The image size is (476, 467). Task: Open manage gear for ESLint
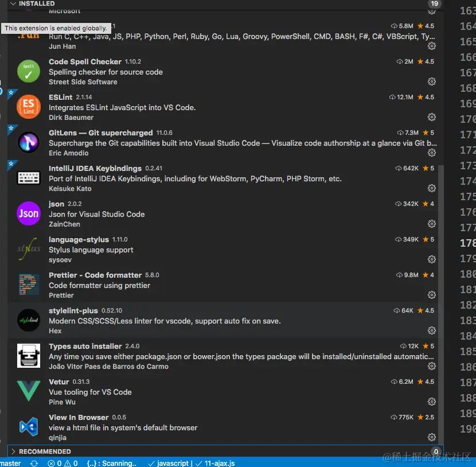click(432, 117)
